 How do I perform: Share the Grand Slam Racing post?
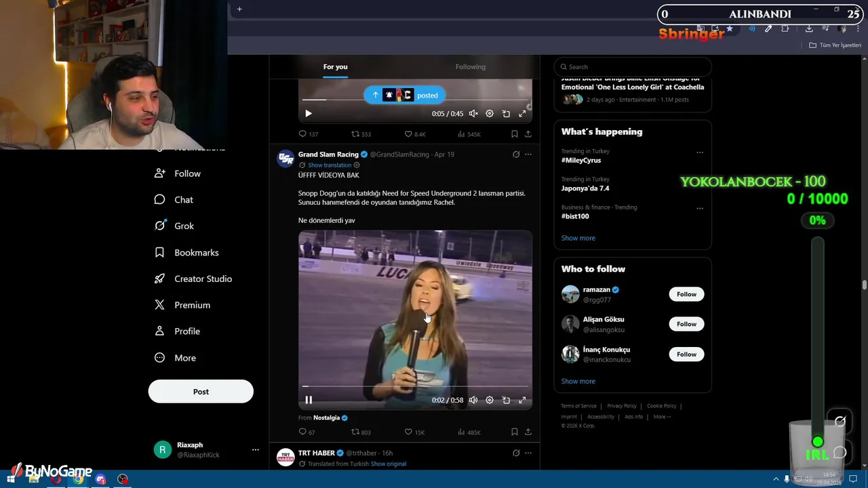(x=528, y=432)
